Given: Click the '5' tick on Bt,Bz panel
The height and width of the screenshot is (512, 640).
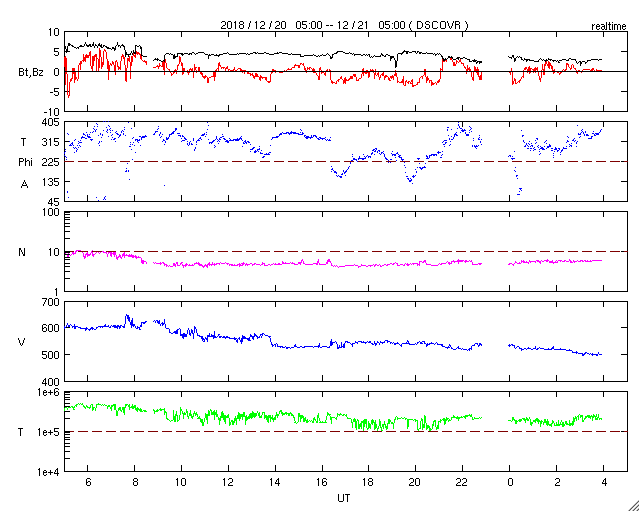Looking at the screenshot, I should [x=56, y=52].
